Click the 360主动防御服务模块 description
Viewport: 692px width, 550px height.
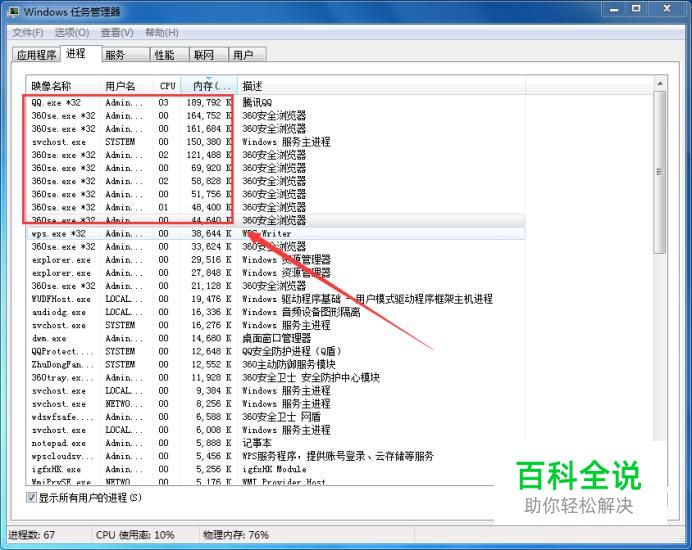click(x=289, y=365)
